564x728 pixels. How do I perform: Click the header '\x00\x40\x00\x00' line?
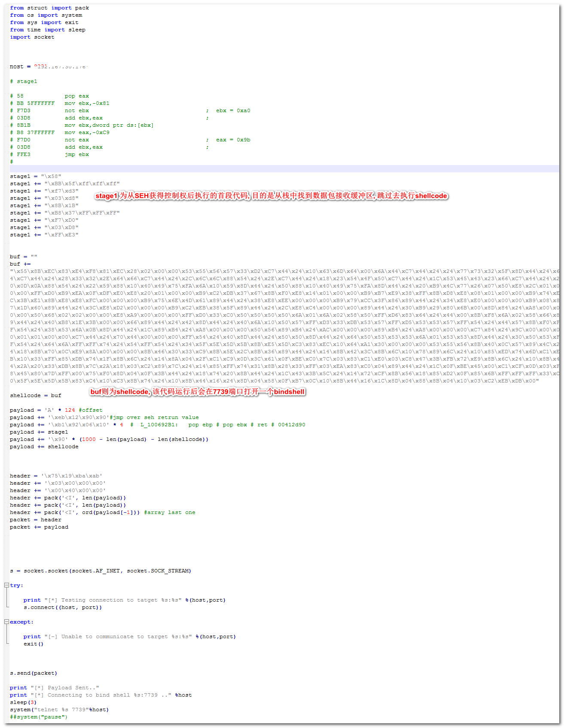58,490
